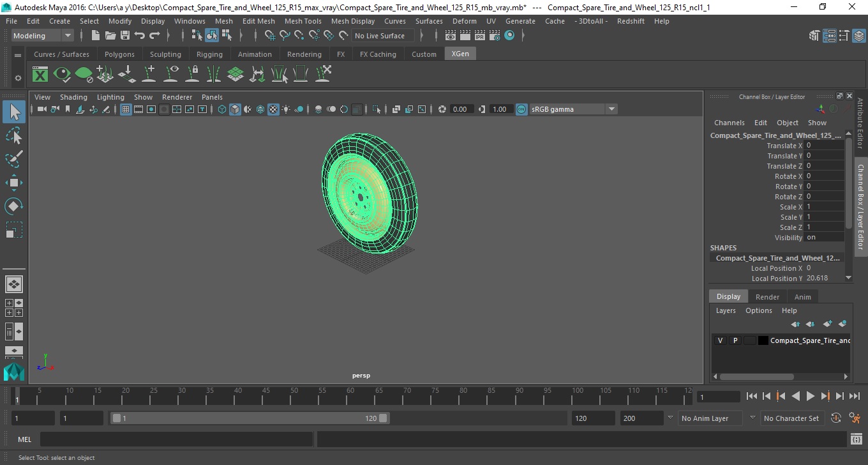Enable snap to grids magnet icon
Viewport: 868px width, 465px height.
coord(269,36)
